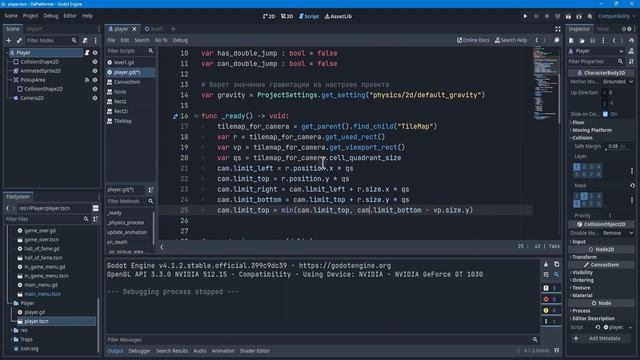Toggle visibility of first CollisionShape2D node

(95, 62)
